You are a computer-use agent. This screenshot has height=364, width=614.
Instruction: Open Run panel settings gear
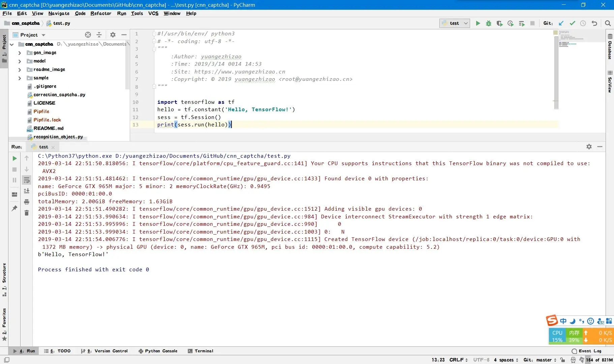589,147
